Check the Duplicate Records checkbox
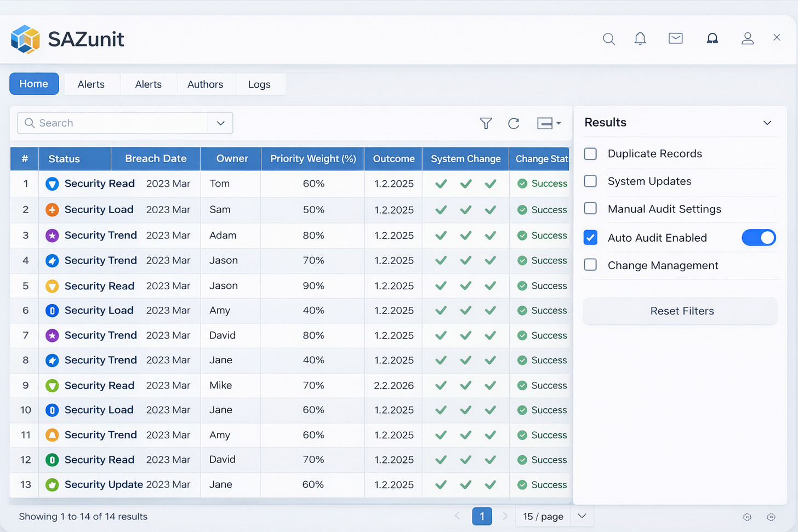 coord(590,154)
